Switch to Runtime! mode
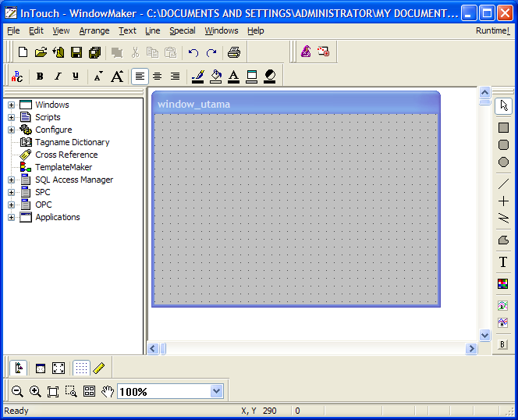 pos(492,30)
